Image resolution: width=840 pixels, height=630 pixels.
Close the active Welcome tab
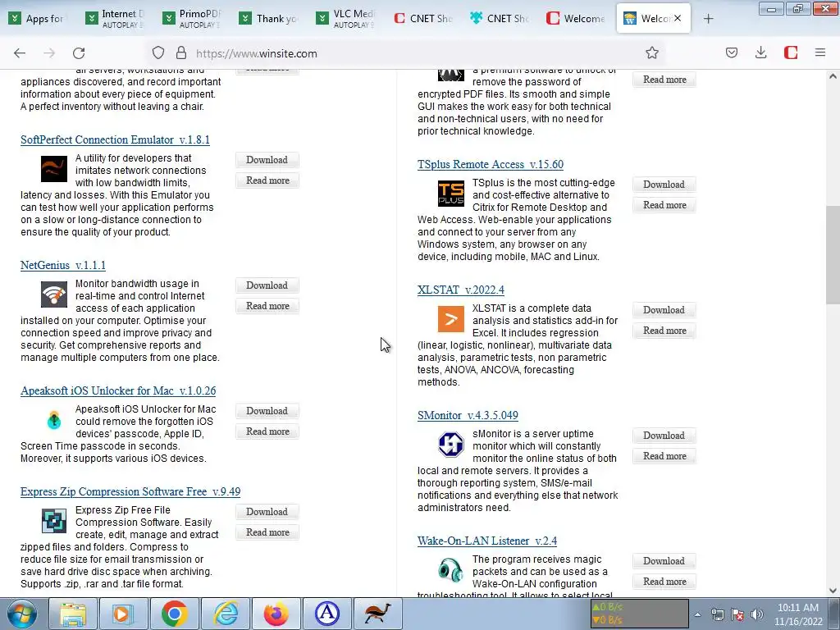pos(678,18)
